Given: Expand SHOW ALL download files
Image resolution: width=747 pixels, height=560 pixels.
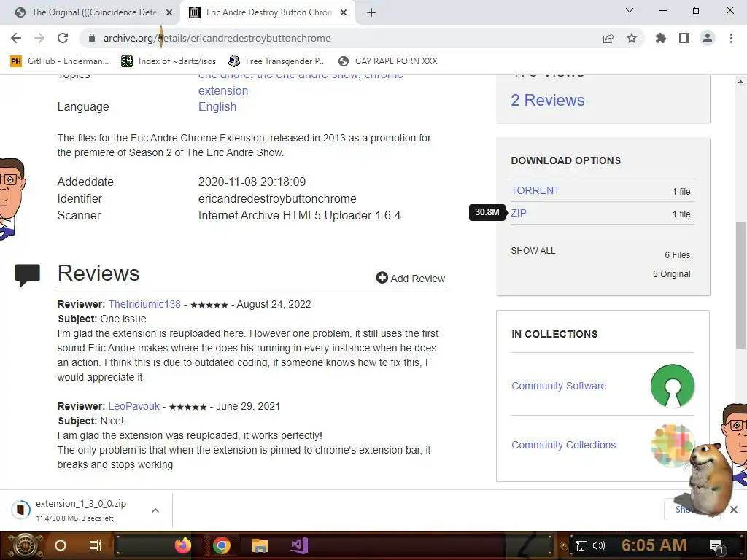Looking at the screenshot, I should point(533,251).
